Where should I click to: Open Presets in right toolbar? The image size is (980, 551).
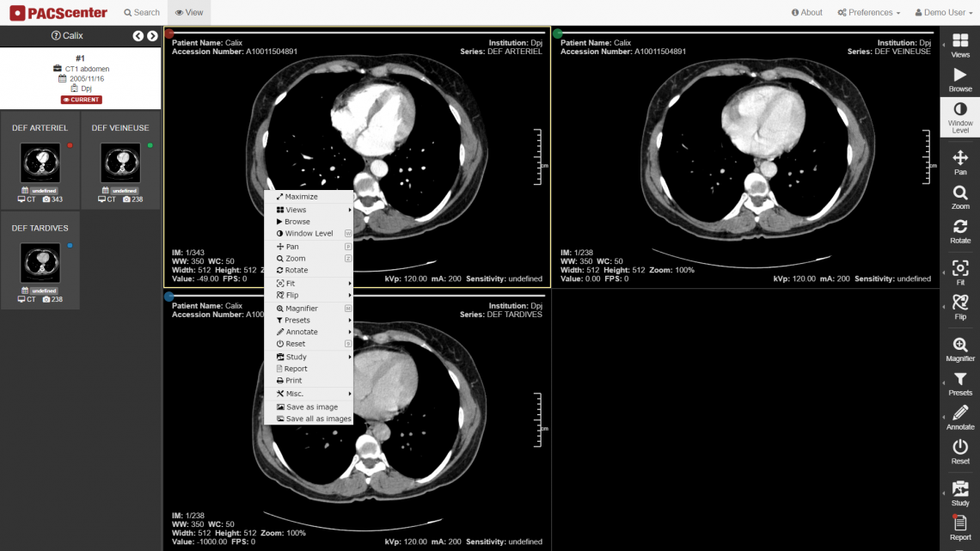960,384
